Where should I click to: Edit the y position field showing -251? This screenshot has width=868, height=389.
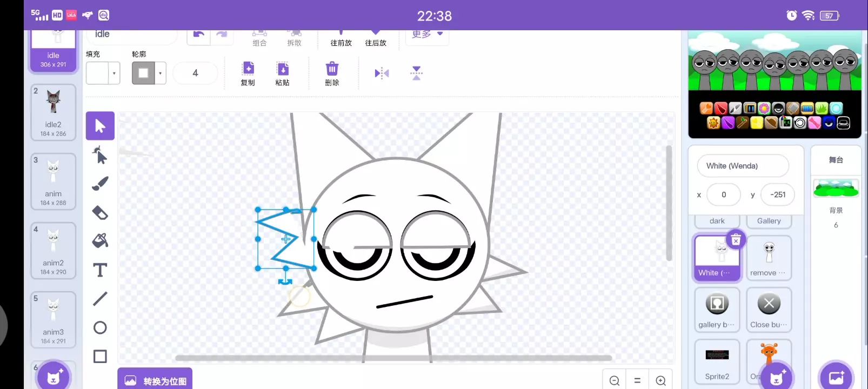click(x=778, y=194)
